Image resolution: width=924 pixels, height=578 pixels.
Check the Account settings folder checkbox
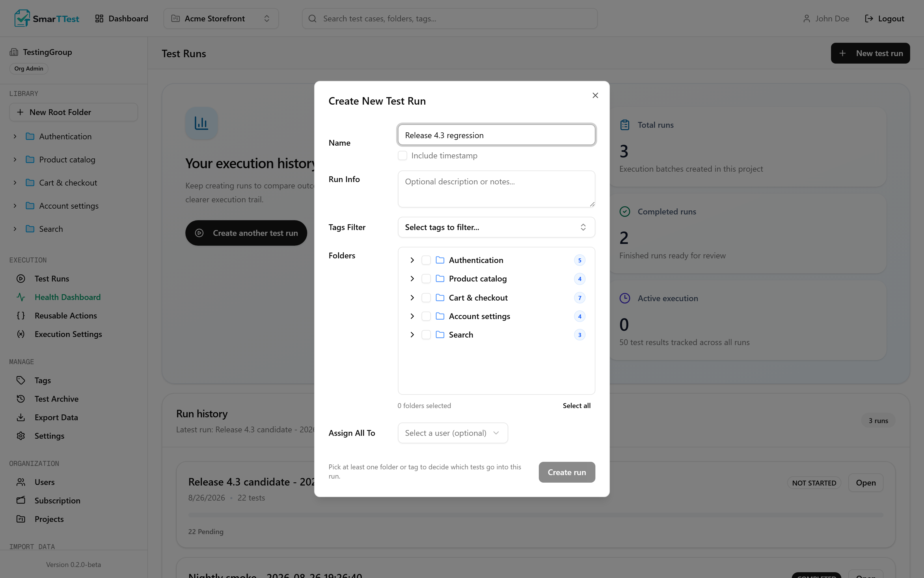(x=426, y=316)
